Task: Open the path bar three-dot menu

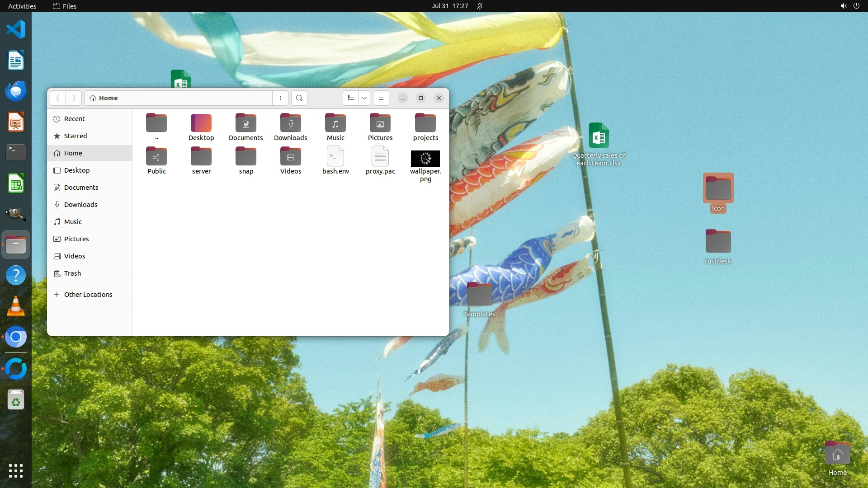Action: coord(280,98)
